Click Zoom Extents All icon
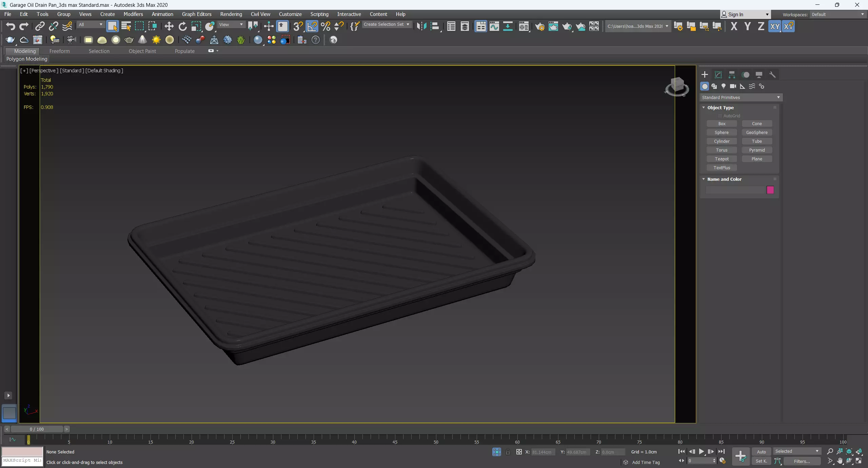The image size is (868, 468). (x=859, y=451)
